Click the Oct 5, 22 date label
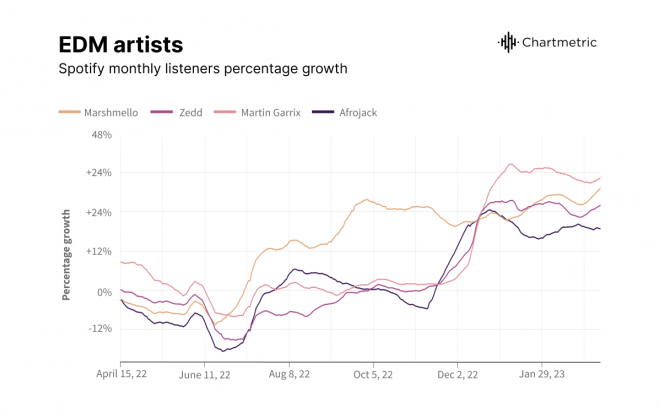This screenshot has width=660, height=413. (x=375, y=376)
